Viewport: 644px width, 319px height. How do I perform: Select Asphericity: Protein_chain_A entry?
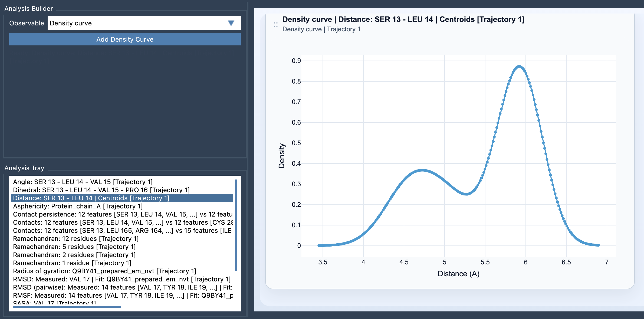click(78, 206)
